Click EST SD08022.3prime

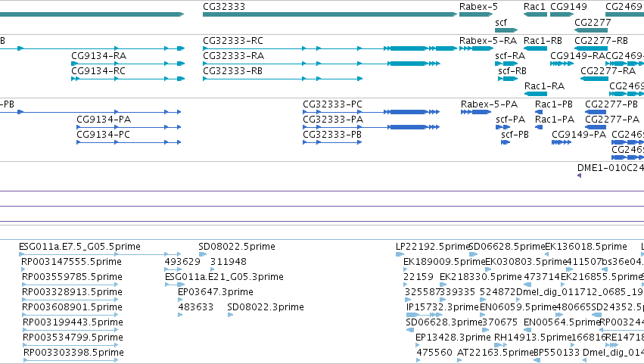click(266, 307)
